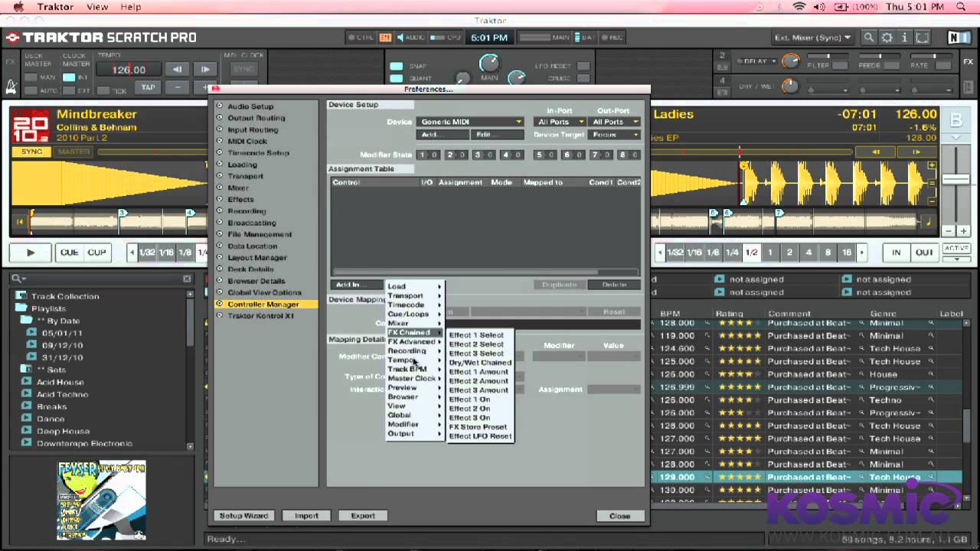Play deck A with the play button
Image resolution: width=980 pixels, height=551 pixels.
tap(31, 253)
